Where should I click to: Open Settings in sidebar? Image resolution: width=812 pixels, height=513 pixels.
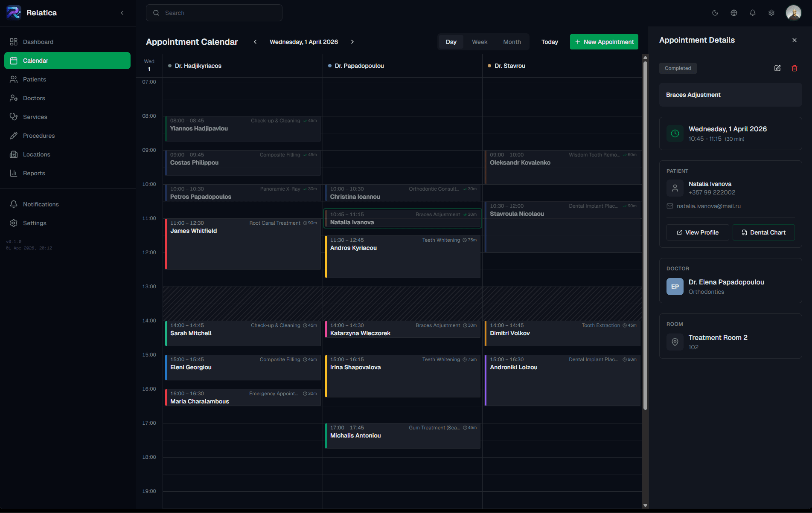pos(67,223)
